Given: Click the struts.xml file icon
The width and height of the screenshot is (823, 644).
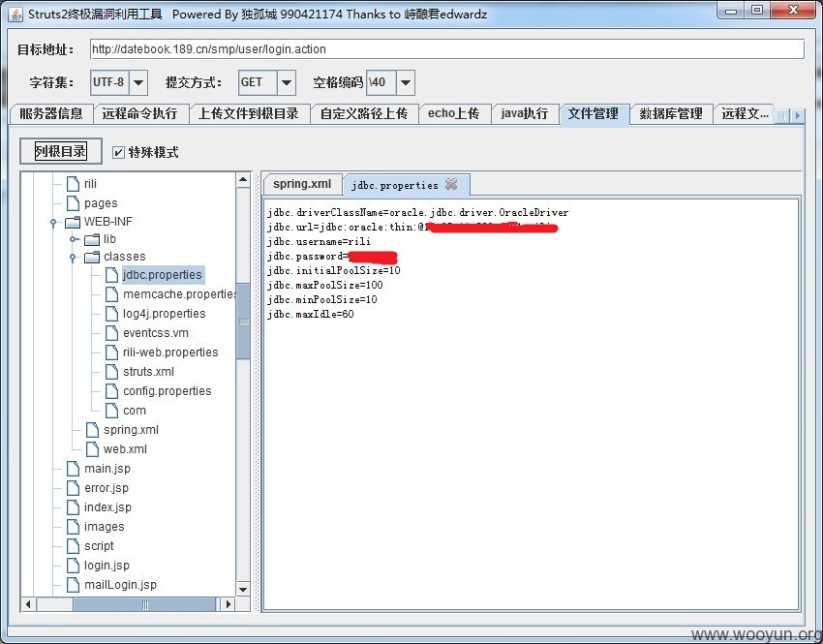Looking at the screenshot, I should coord(111,372).
